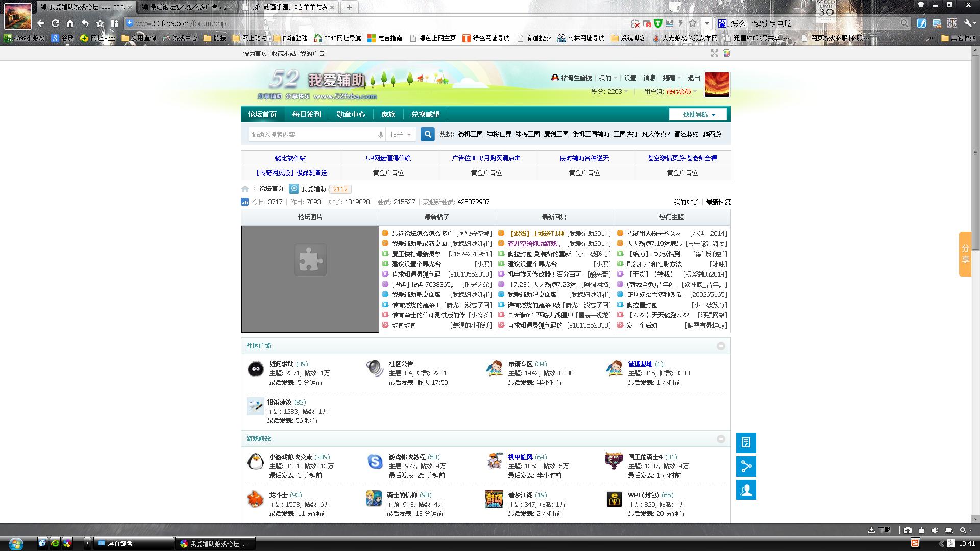Click the browser home button
The image size is (980, 551).
70,23
